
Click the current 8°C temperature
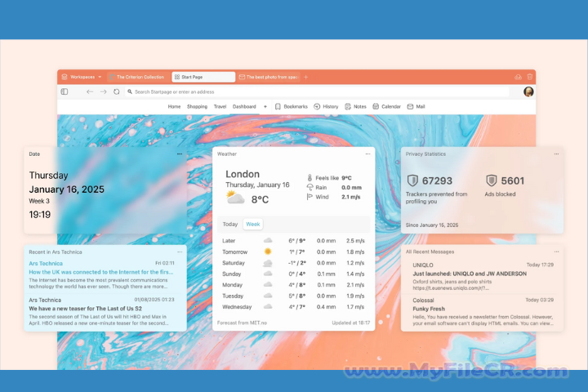[x=260, y=199]
